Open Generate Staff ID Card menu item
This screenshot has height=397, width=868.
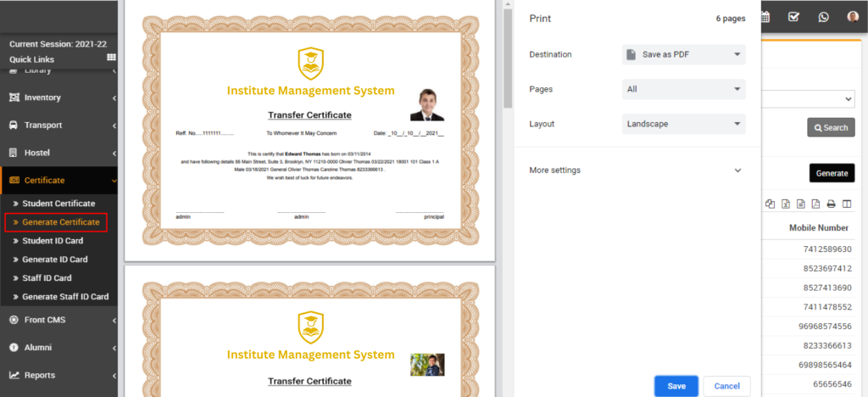64,297
